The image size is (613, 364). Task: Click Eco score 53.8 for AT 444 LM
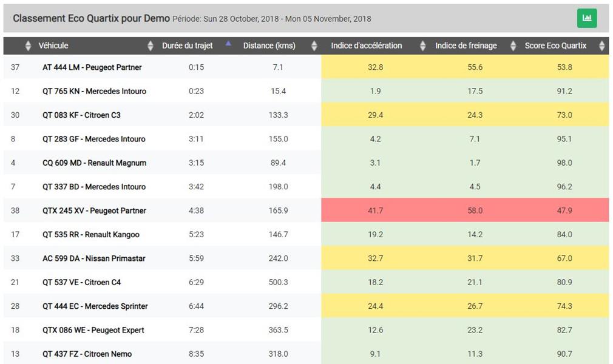564,67
